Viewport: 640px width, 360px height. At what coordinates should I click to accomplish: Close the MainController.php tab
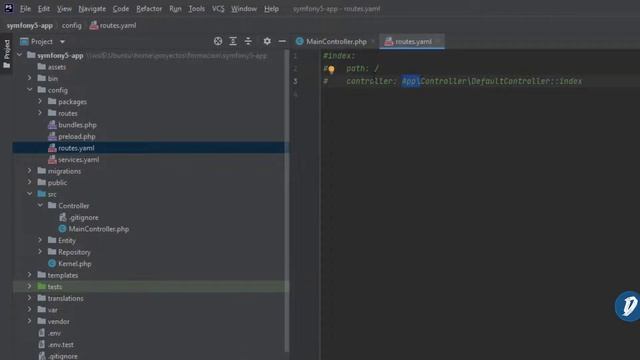coord(373,42)
